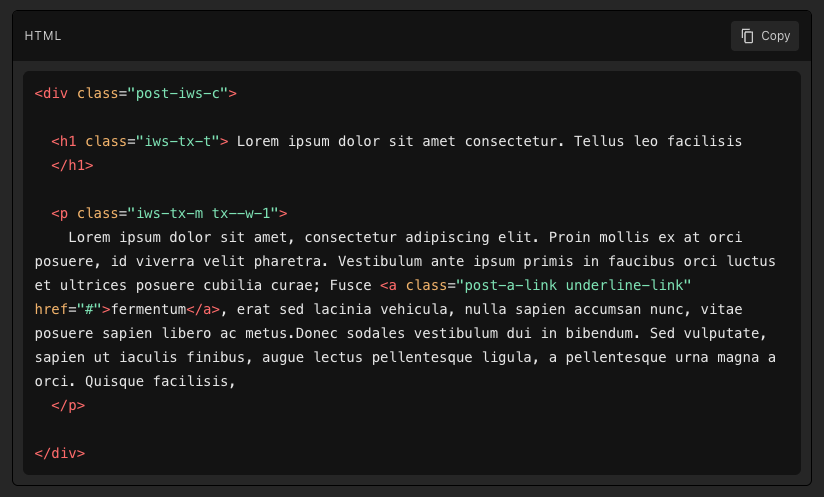Place cursor on "post-iws-c" class value
Image resolution: width=824 pixels, height=497 pixels.
point(178,93)
